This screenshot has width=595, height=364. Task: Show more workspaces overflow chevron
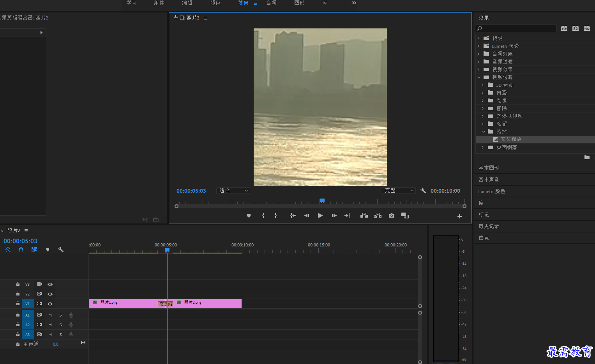[354, 3]
